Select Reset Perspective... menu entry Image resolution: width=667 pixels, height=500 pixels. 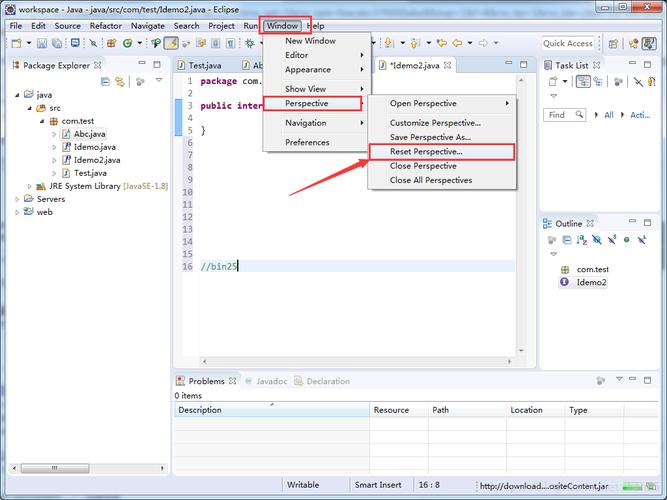[426, 152]
